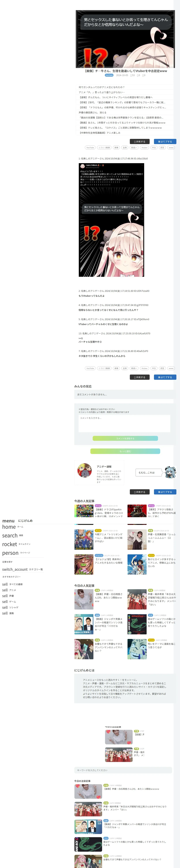Open switch_account カテゴリ一覧

(x=23, y=569)
